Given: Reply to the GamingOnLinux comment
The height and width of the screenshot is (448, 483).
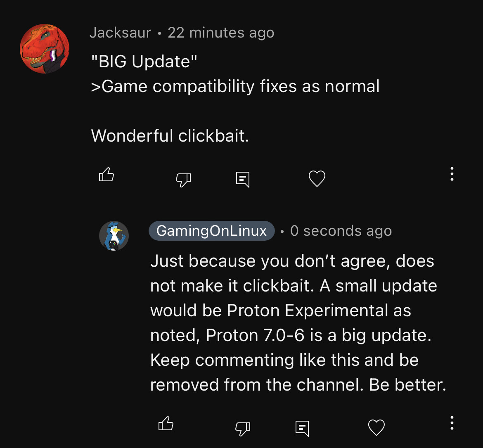Looking at the screenshot, I should 302,428.
